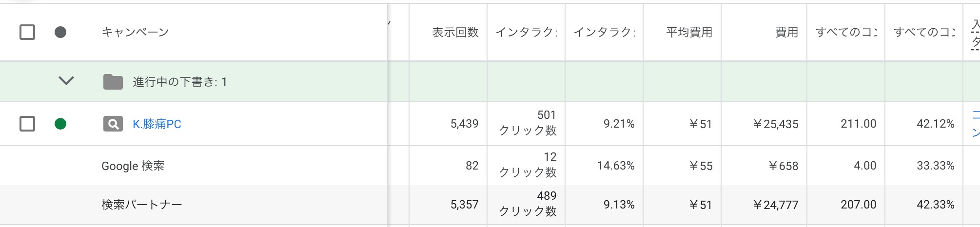This screenshot has height=227, width=980.
Task: Sort by the 平均費用 column header
Action: (x=689, y=33)
